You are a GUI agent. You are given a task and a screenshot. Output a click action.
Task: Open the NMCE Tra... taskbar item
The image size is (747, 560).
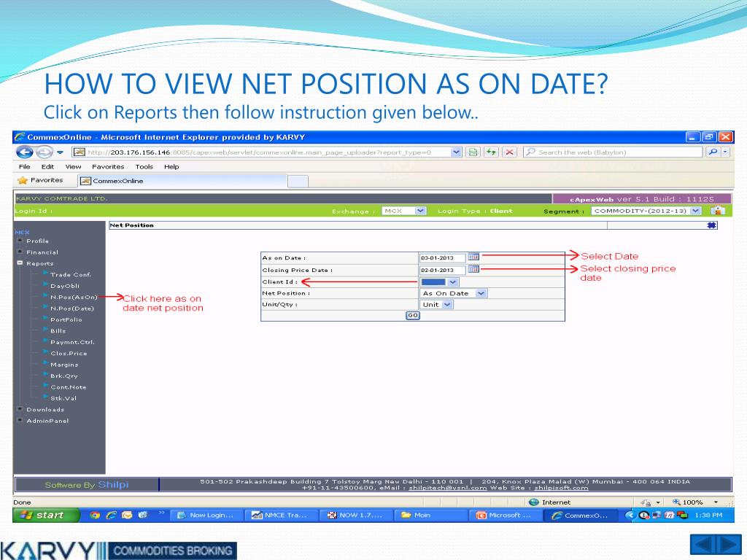(x=282, y=516)
